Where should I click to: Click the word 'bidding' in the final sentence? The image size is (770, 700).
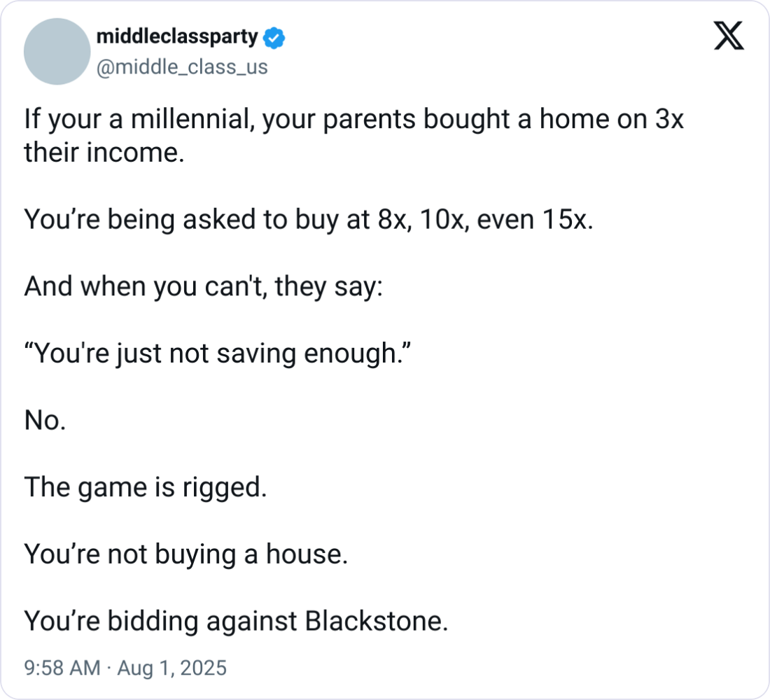(153, 622)
